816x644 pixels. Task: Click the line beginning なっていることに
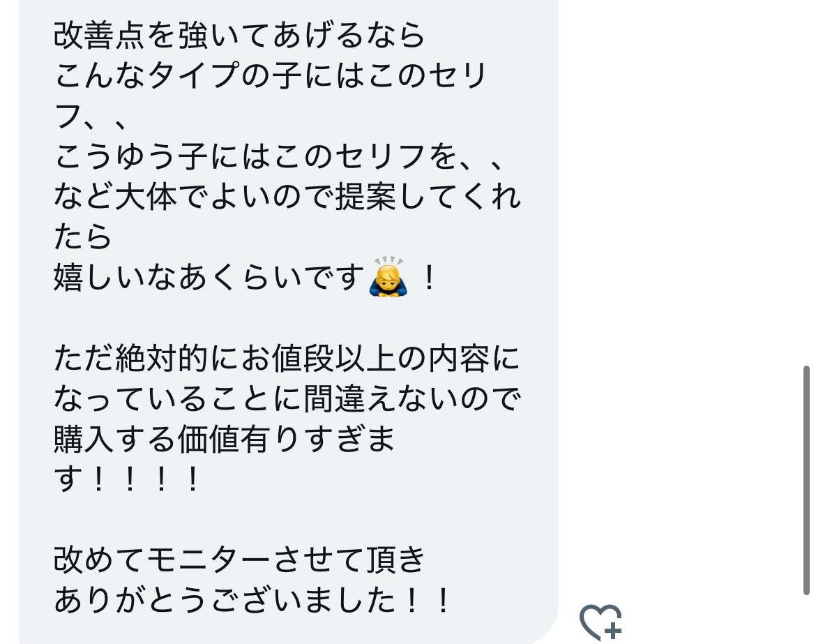tap(287, 399)
